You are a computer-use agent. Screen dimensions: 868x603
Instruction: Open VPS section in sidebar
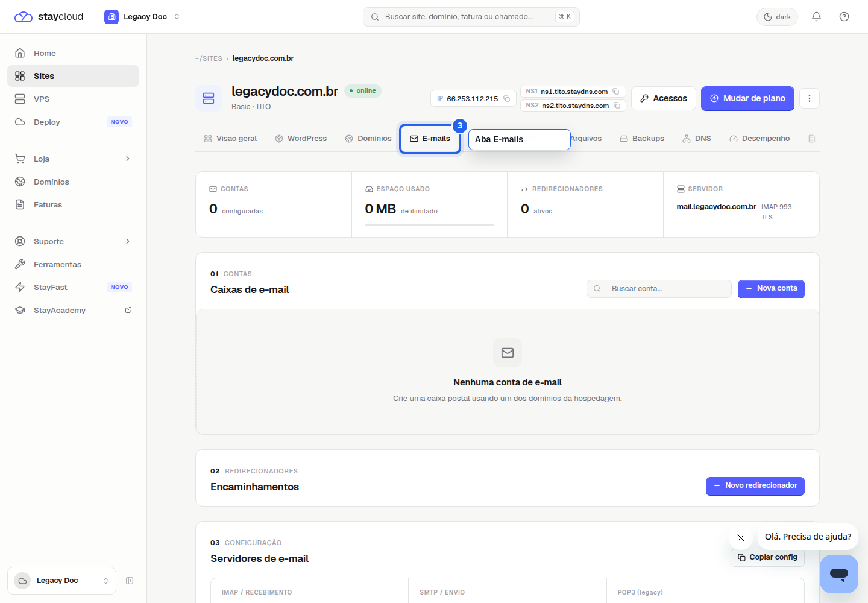(73, 99)
